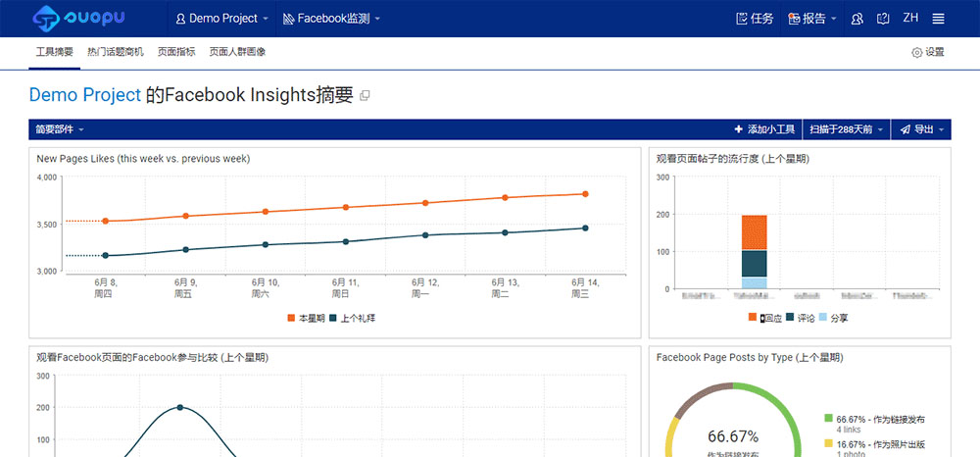Screen dimensions: 980x457
Task: Switch to the 热门话题商机 tab
Action: click(116, 52)
